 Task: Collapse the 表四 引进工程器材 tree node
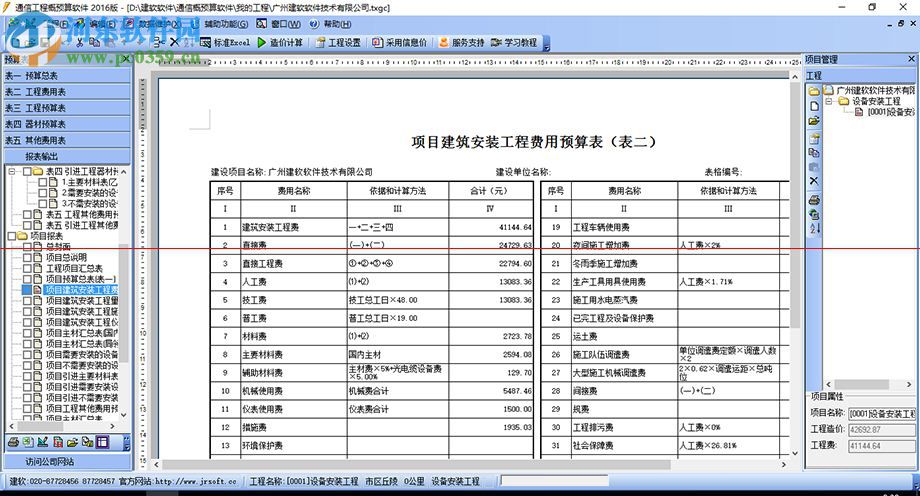point(11,171)
